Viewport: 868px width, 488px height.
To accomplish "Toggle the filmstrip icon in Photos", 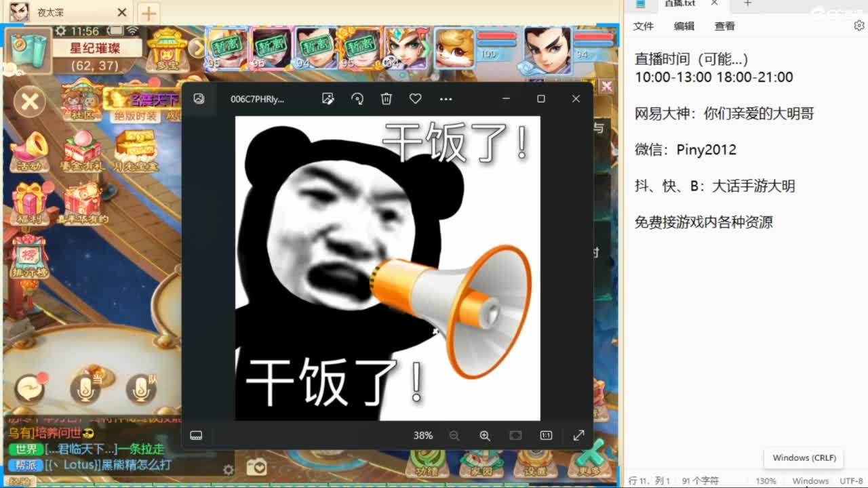I will tap(196, 435).
